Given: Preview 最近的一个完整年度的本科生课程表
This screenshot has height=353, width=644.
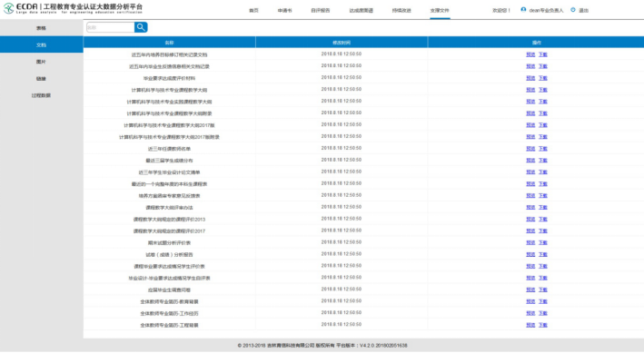Looking at the screenshot, I should 530,184.
